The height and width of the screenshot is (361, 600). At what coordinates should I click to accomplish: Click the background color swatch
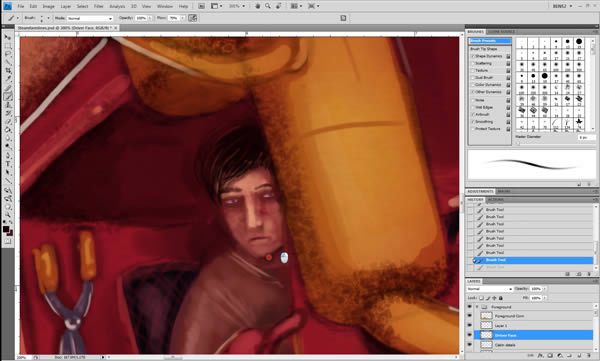10,233
